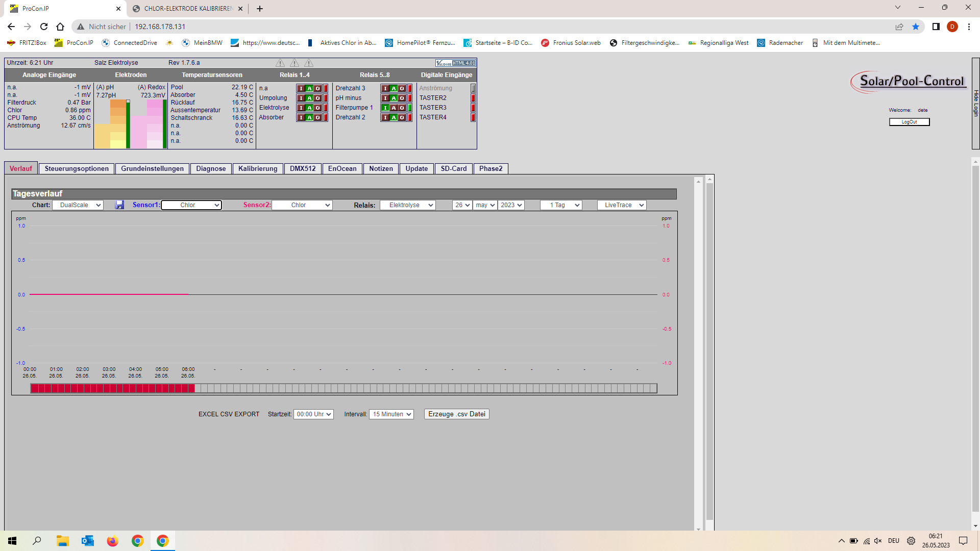Bookmark this page with the star icon
Screen dimensions: 980x551
[916, 27]
